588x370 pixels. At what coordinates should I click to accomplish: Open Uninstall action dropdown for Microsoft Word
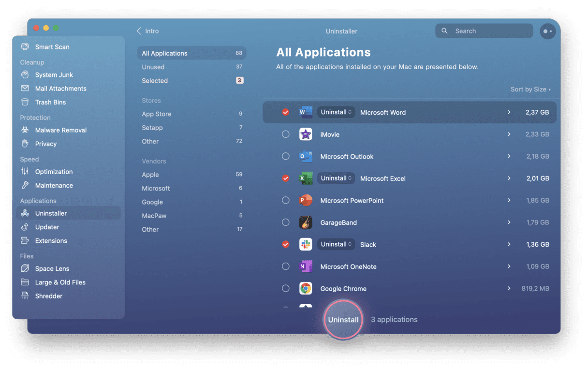click(336, 112)
